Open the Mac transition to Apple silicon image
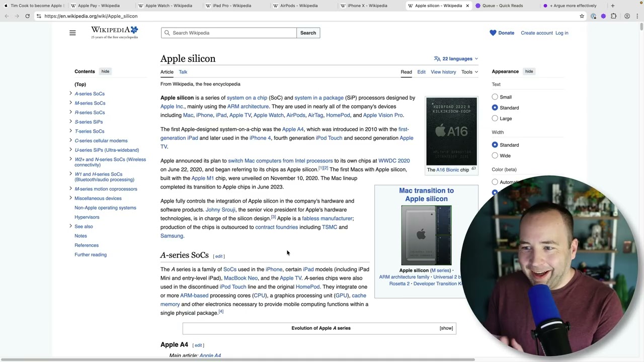The height and width of the screenshot is (362, 644). point(426,235)
